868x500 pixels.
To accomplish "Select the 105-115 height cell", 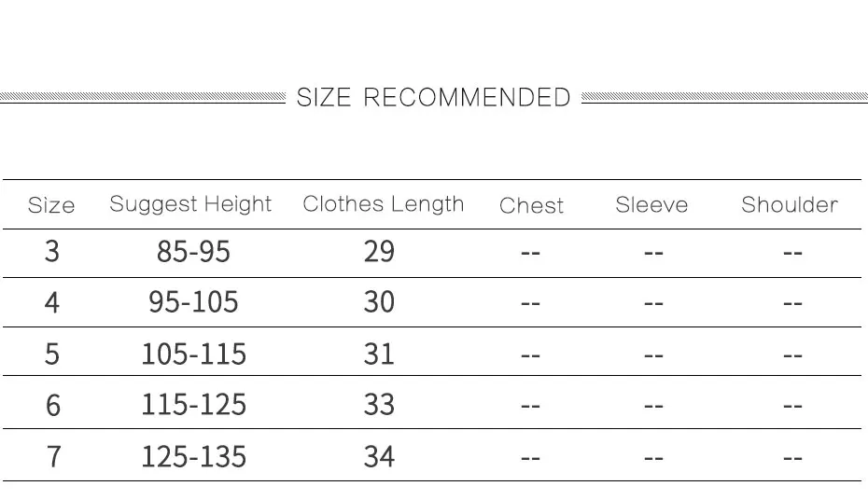I will click(194, 354).
